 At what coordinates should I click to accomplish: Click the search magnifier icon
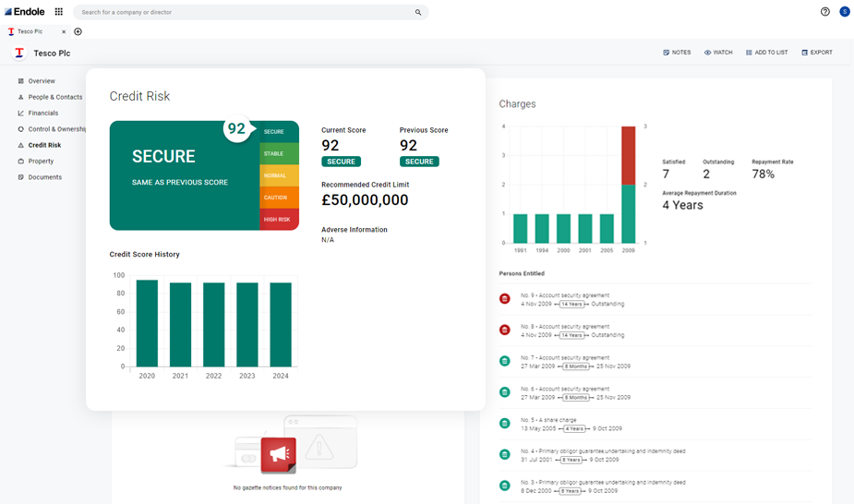point(417,12)
